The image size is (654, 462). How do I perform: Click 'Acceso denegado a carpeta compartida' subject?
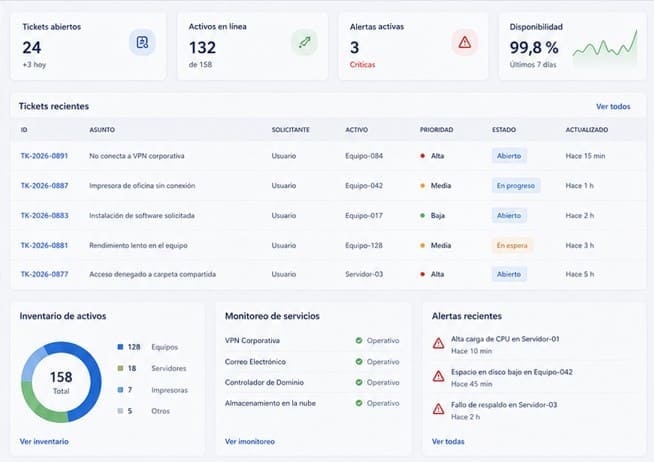click(x=152, y=274)
